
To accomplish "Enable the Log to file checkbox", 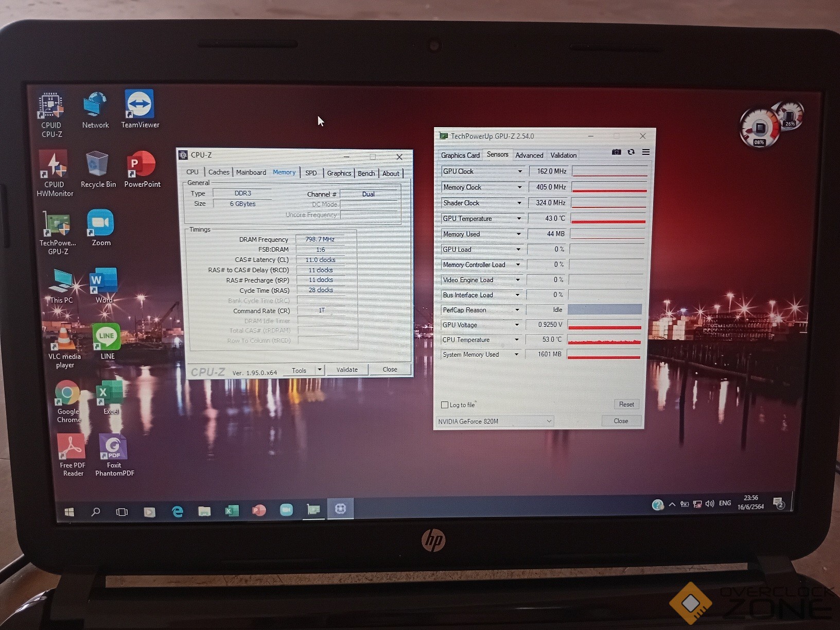I will tap(445, 405).
